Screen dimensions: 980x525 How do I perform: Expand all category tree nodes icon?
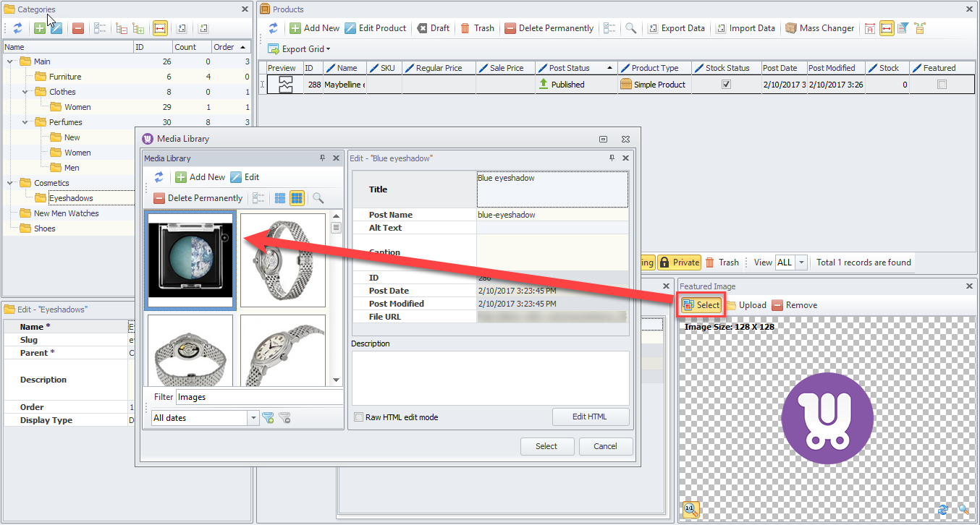coord(138,28)
